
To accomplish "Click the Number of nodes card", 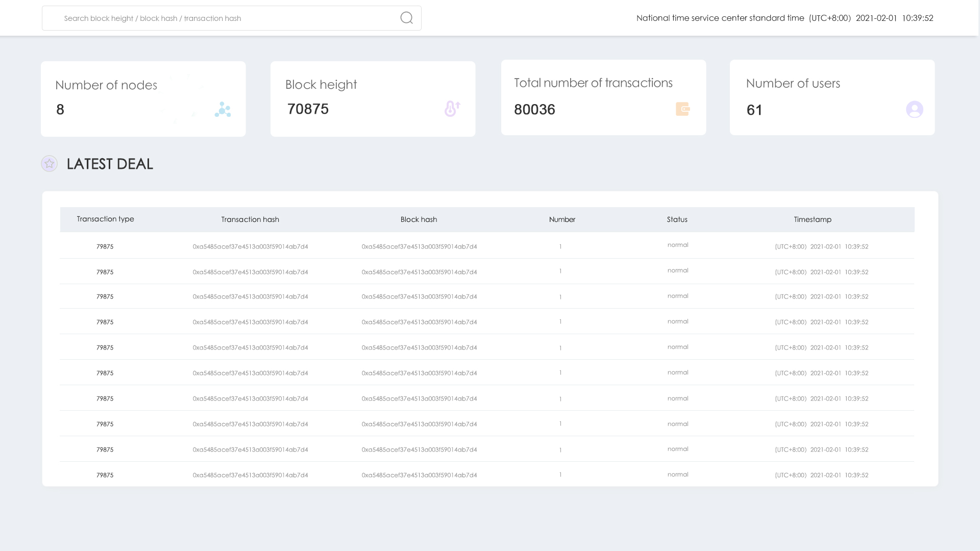I will [143, 98].
